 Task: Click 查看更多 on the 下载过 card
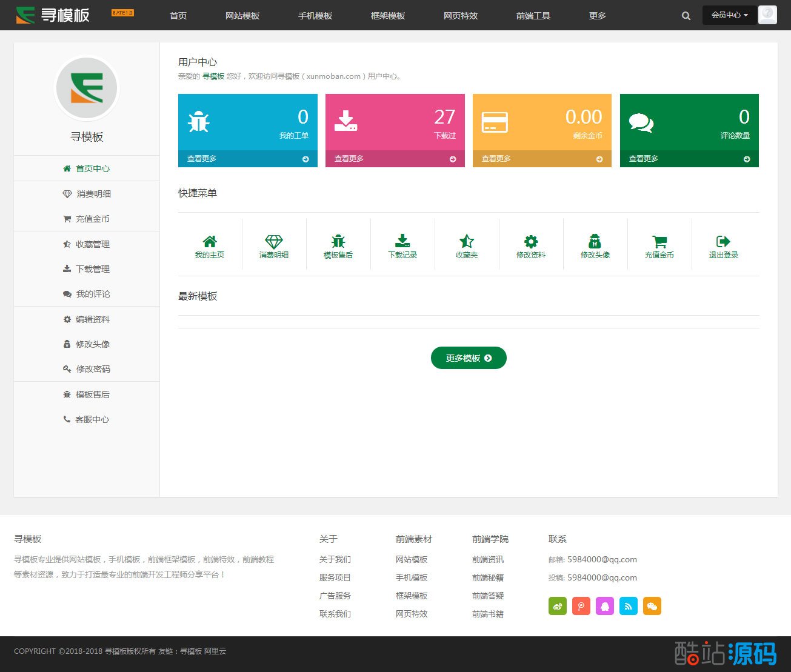pos(395,159)
